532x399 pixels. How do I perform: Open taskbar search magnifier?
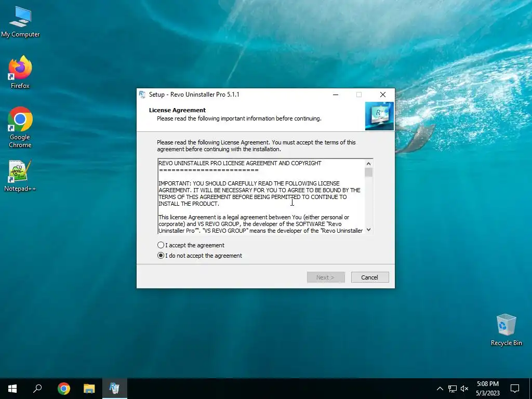click(37, 389)
